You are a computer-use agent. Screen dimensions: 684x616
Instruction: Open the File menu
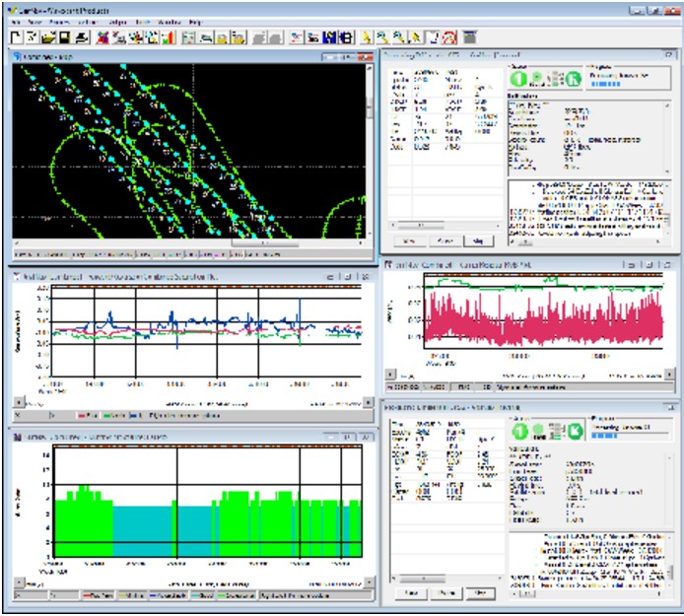click(17, 21)
